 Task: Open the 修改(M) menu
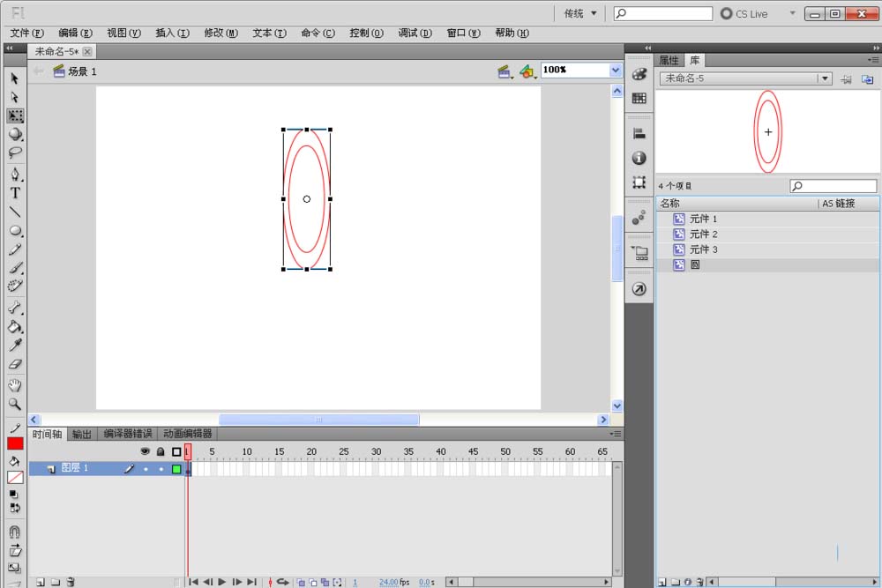tap(220, 33)
